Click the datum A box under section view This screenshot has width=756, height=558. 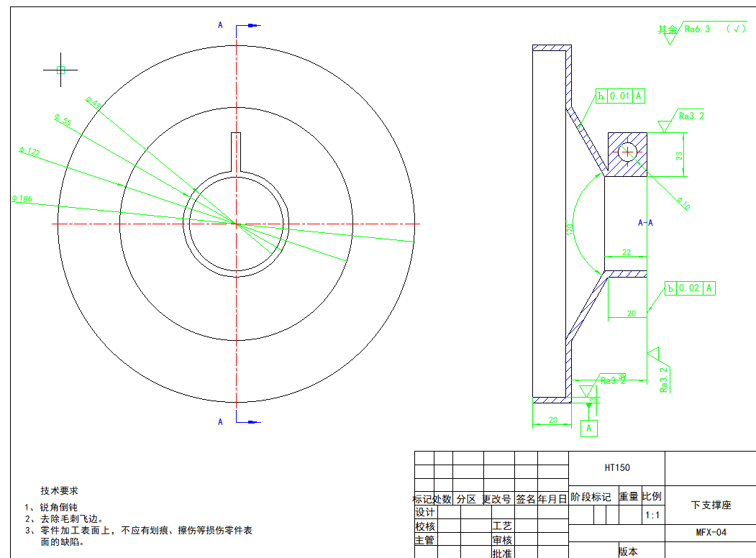point(589,429)
